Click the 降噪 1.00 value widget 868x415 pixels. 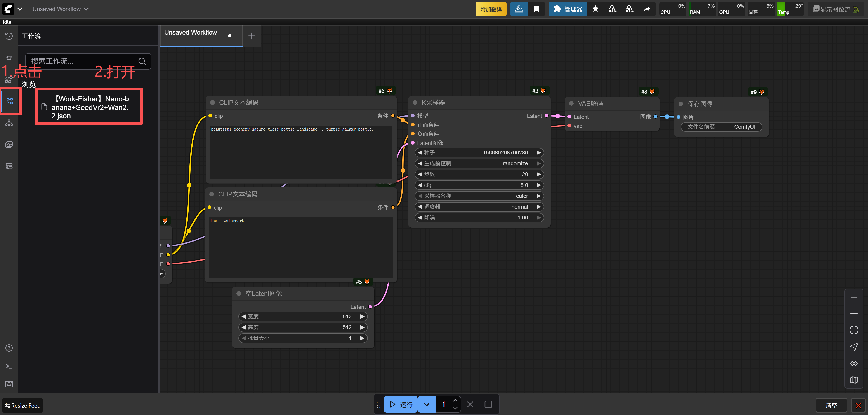tap(479, 218)
